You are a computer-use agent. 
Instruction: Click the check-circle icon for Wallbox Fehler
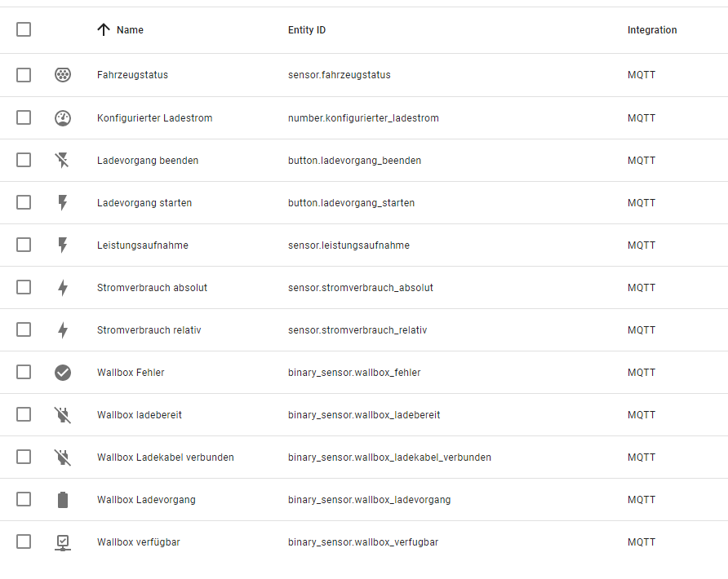point(64,372)
